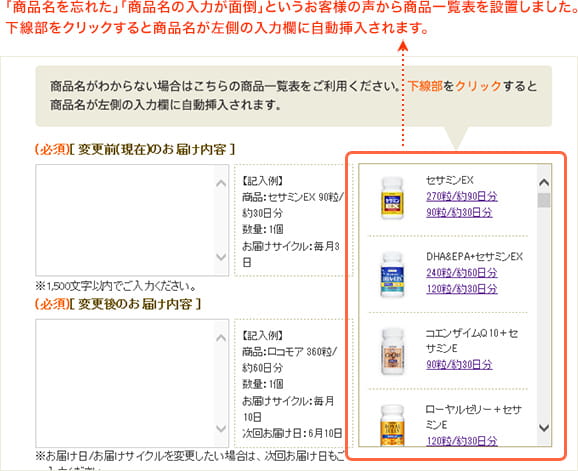Click the ローヤルゼリー+セサミンE product name
This screenshot has width=578, height=471.
pyautogui.click(x=473, y=417)
